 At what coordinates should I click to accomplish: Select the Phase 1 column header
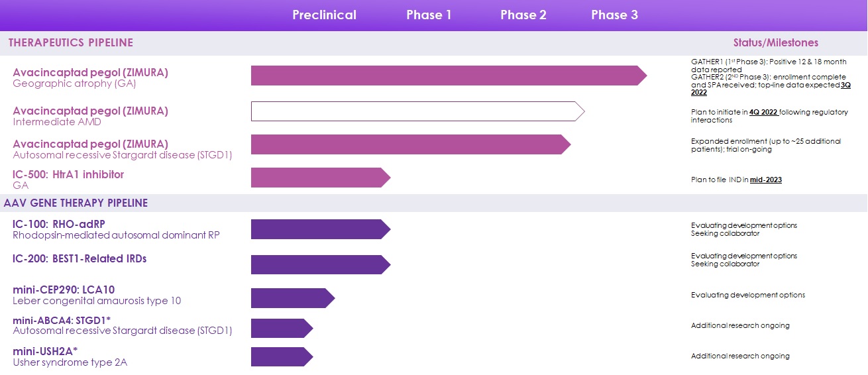(x=429, y=15)
